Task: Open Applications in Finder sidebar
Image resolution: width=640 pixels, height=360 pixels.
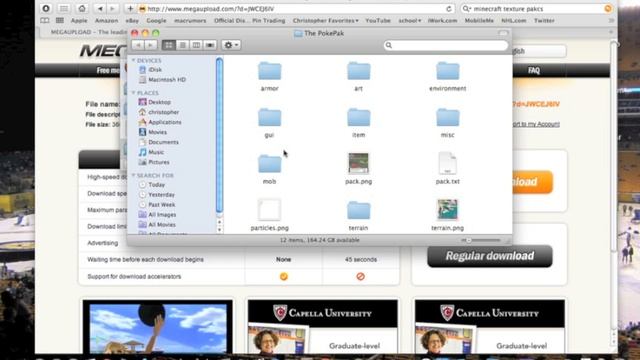Action: pyautogui.click(x=160, y=122)
